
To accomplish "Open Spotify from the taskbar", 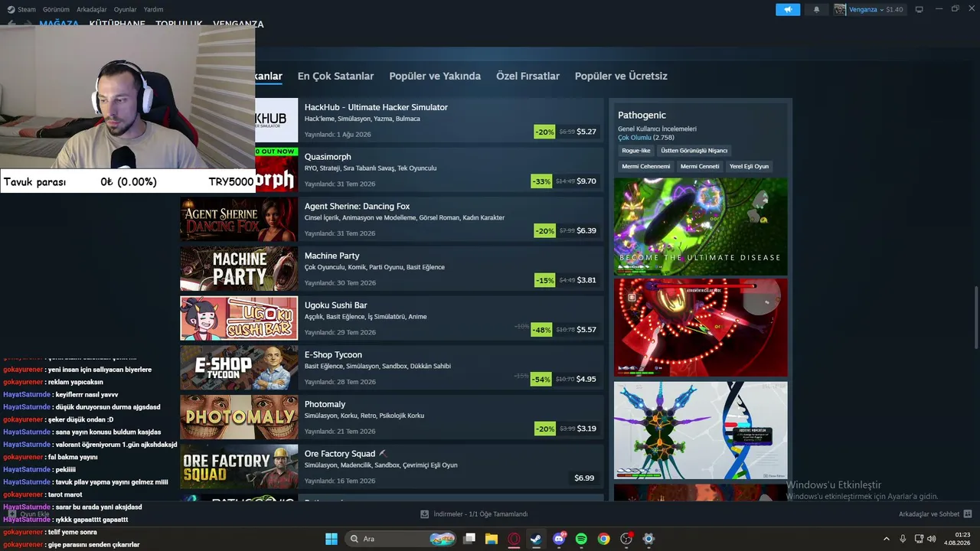I will (x=581, y=539).
